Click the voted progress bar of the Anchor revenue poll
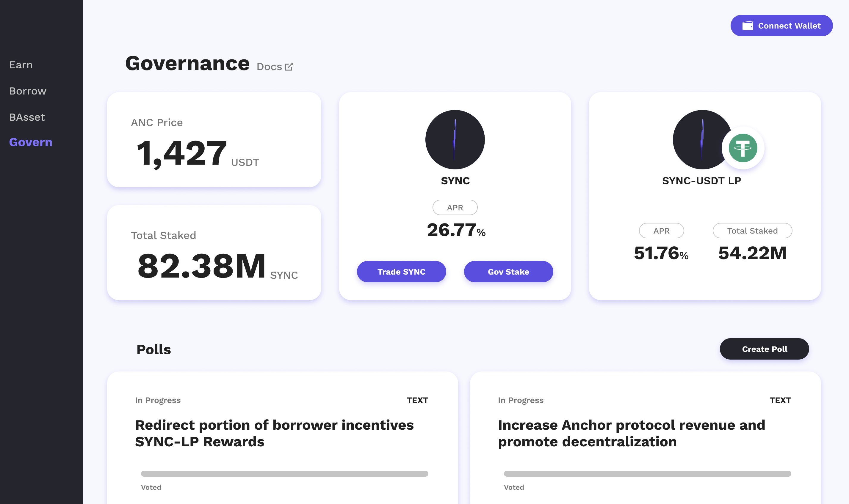 [647, 473]
